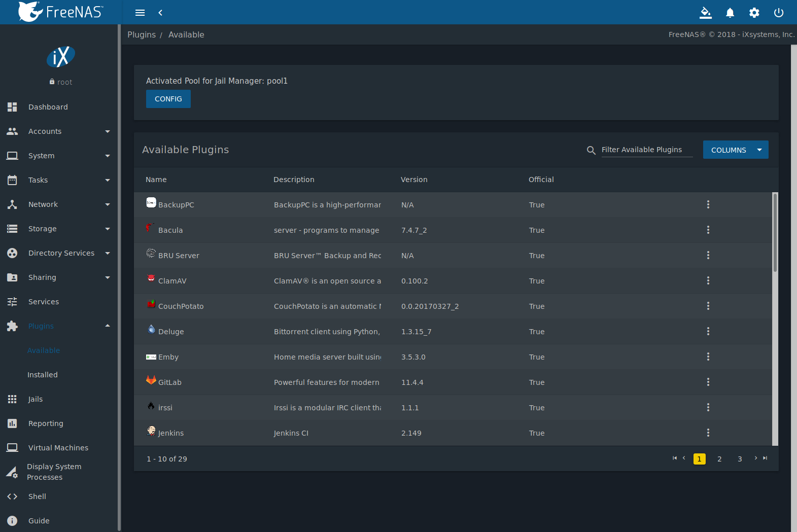Open the three-dot menu for Jenkins
Viewport: 797px width, 532px height.
tap(708, 433)
